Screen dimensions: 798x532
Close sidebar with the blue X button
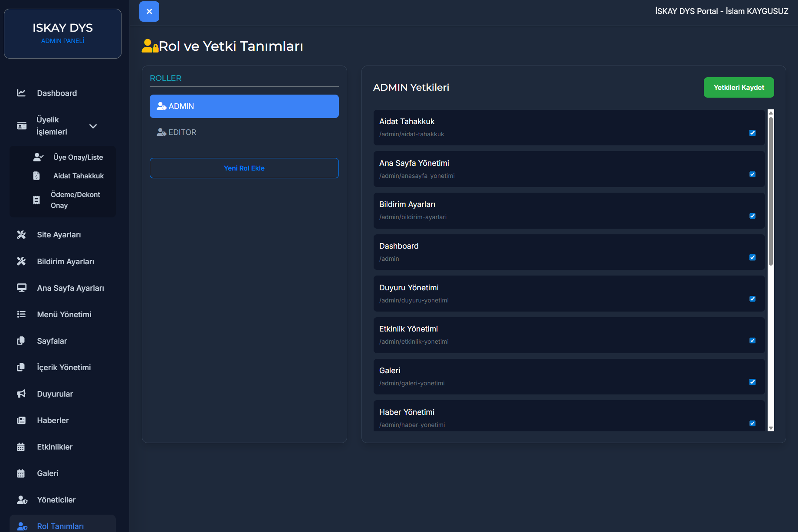click(149, 11)
